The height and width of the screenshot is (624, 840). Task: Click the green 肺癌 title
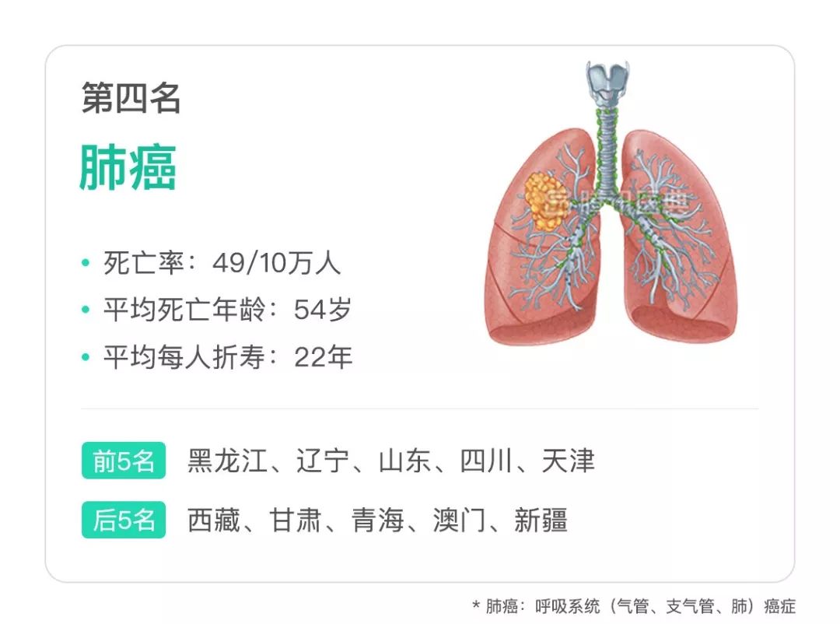coord(128,167)
